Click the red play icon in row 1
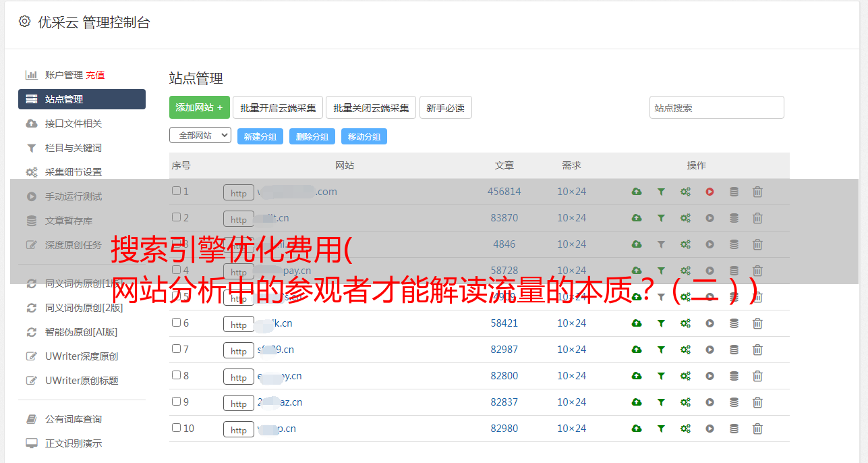Viewport: 868px width, 463px height. (710, 192)
